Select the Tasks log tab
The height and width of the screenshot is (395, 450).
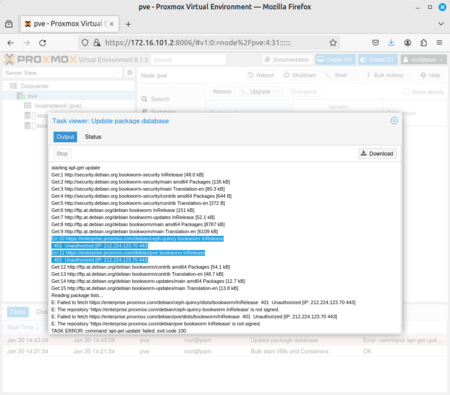point(18,312)
